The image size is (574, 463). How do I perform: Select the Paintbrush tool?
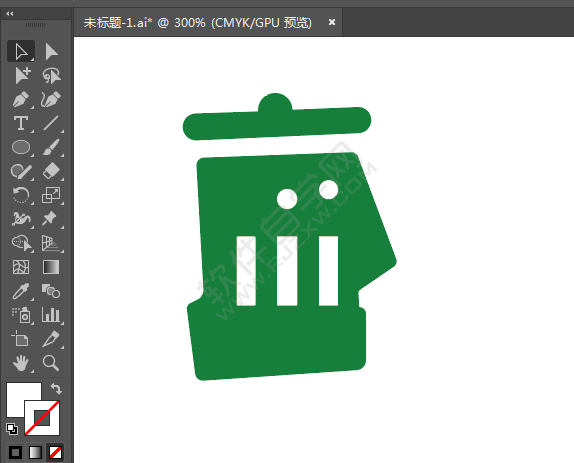[51, 147]
